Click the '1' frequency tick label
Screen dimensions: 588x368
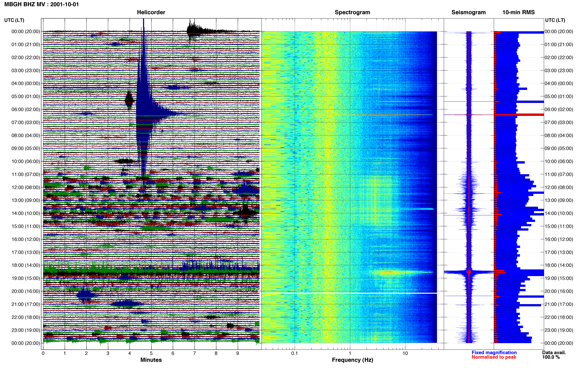point(350,353)
